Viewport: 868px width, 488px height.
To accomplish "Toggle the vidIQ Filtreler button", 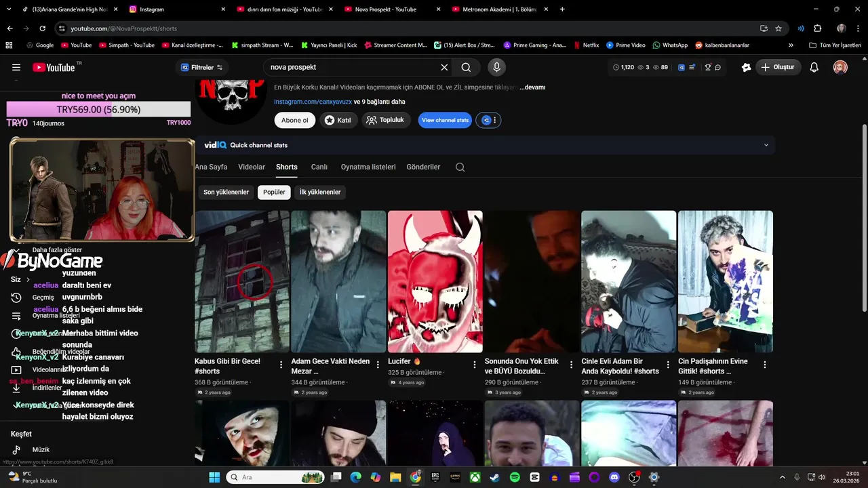I will [202, 67].
